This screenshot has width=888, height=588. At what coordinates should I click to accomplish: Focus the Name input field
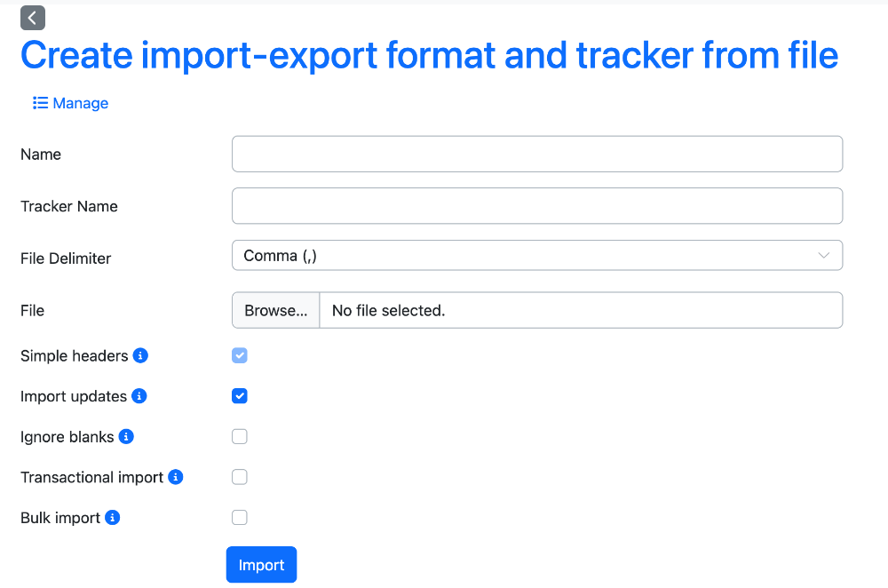pyautogui.click(x=537, y=154)
